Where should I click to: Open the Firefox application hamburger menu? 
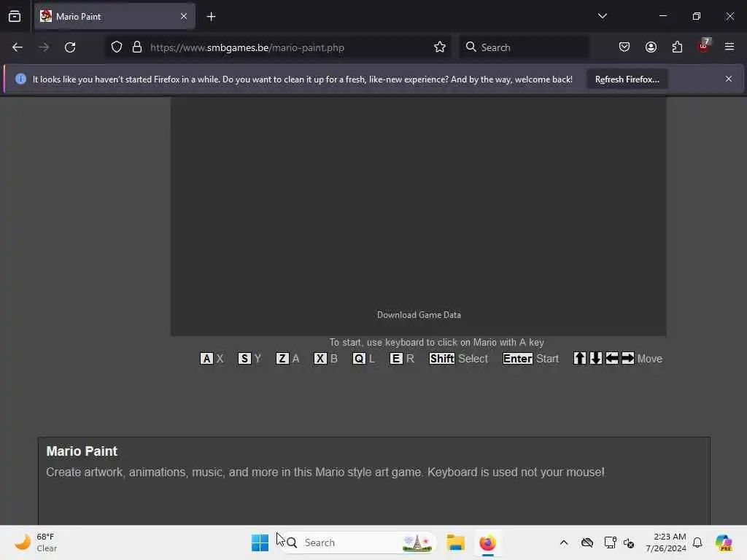click(729, 47)
